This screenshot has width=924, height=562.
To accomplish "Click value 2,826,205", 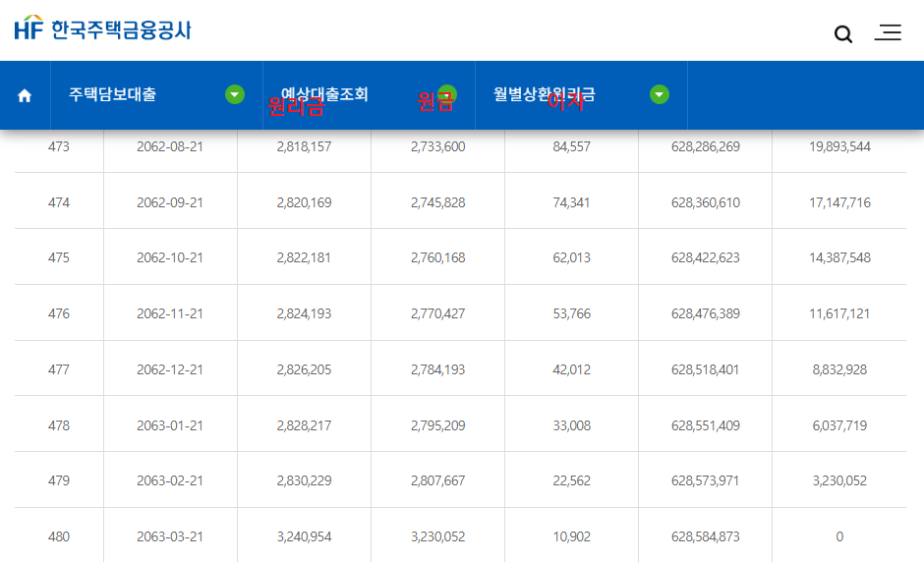I will (x=304, y=369).
